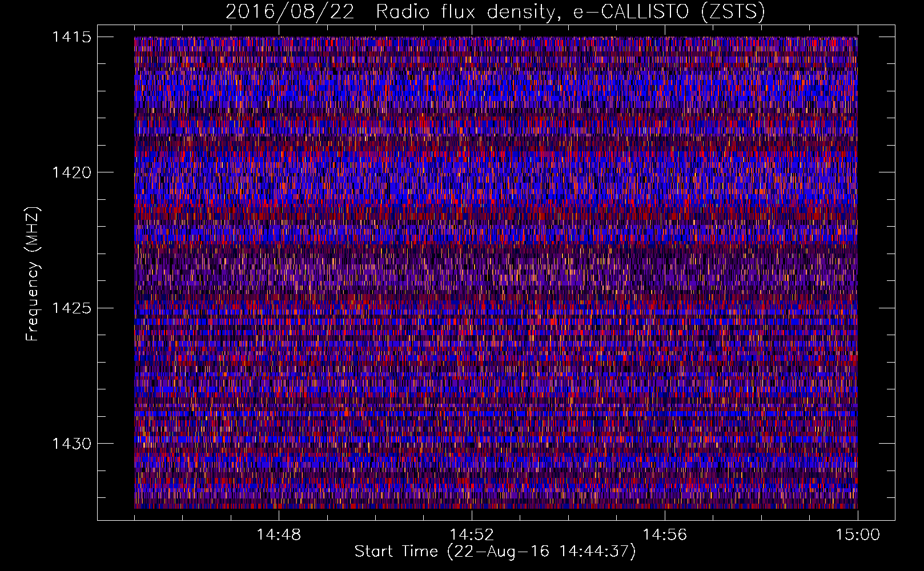Image resolution: width=924 pixels, height=571 pixels.
Task: Click the 'Frequency (MHZ)' axis label
Action: click(33, 274)
